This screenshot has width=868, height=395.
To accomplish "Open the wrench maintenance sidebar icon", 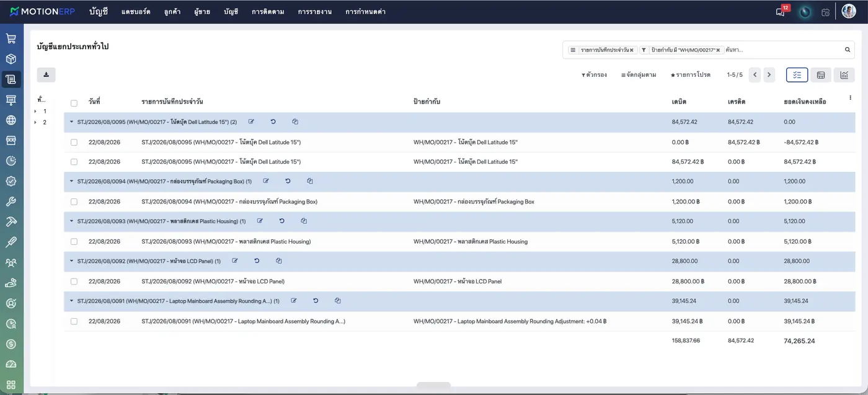I will (x=11, y=202).
